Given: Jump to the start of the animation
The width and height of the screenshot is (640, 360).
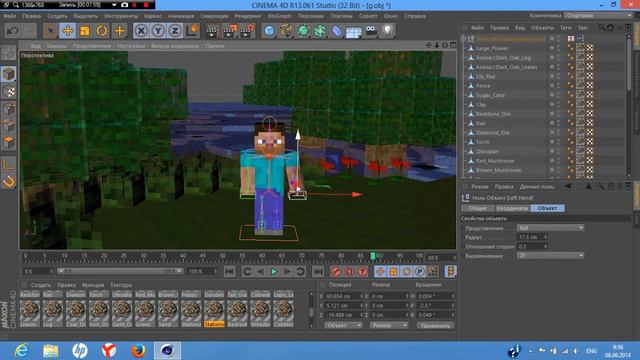Looking at the screenshot, I should [229, 271].
